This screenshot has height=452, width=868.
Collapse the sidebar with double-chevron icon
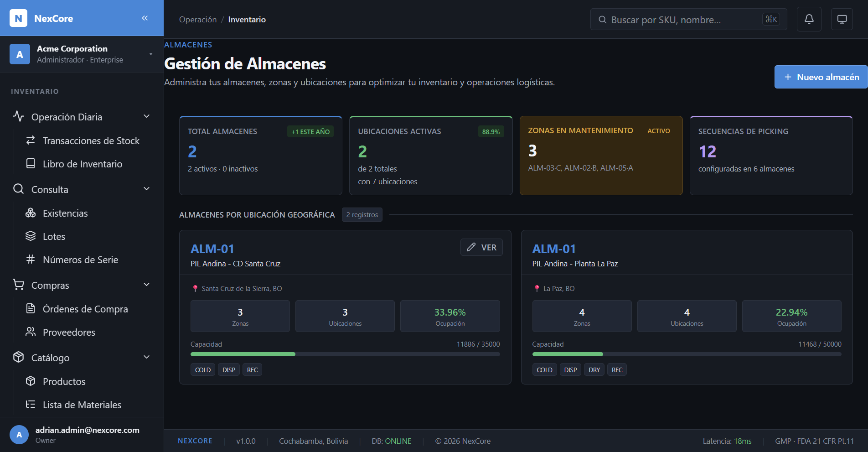tap(145, 18)
